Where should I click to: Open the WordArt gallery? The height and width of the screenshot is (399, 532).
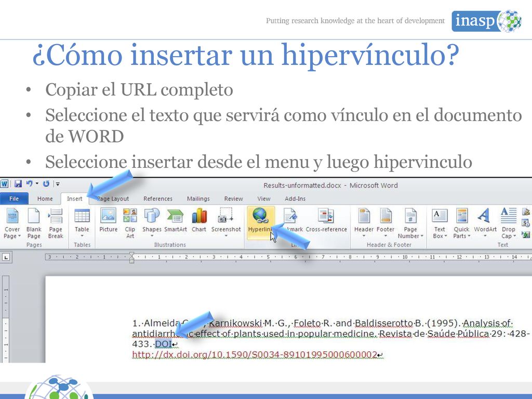[485, 223]
